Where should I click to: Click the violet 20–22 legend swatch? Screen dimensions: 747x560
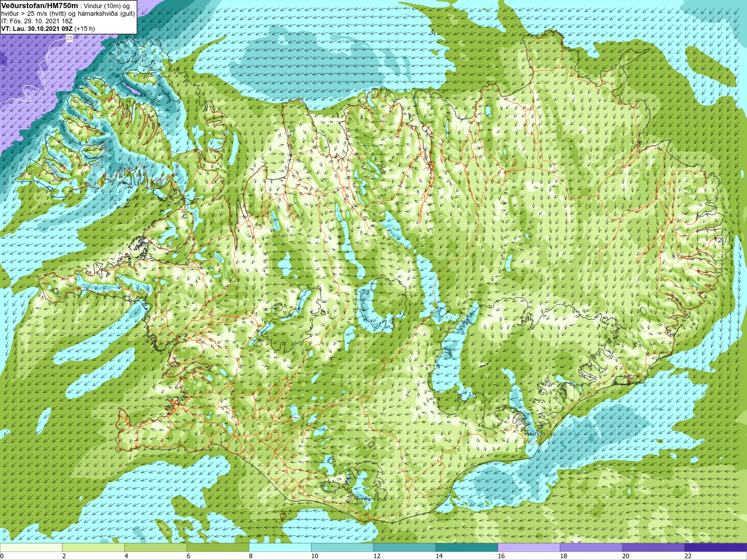[654, 548]
